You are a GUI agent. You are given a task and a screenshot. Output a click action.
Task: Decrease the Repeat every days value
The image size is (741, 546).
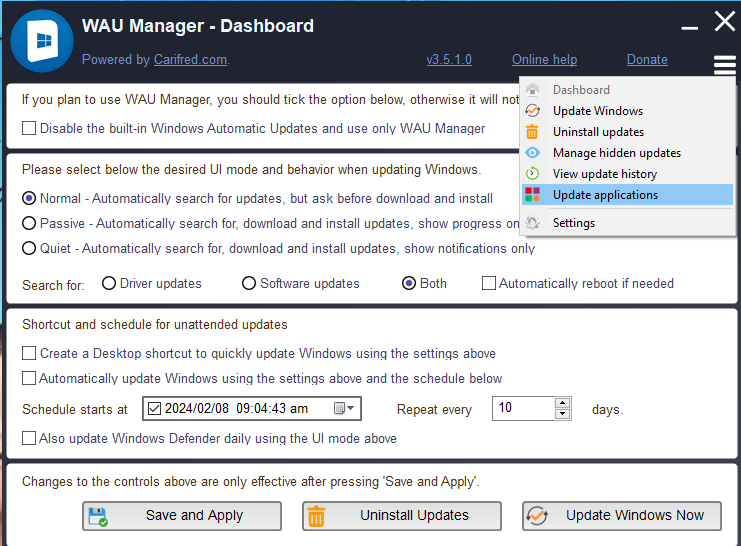(x=562, y=414)
